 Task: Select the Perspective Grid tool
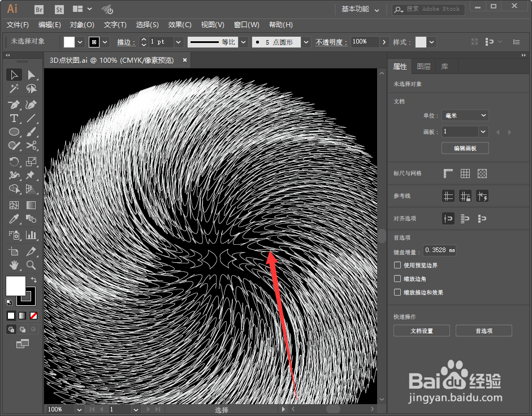pos(31,189)
